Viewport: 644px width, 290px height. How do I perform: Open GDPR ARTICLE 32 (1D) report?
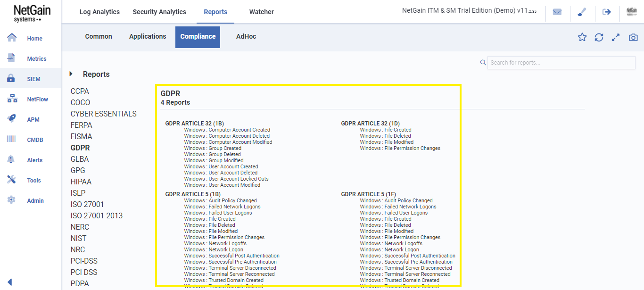coord(371,124)
